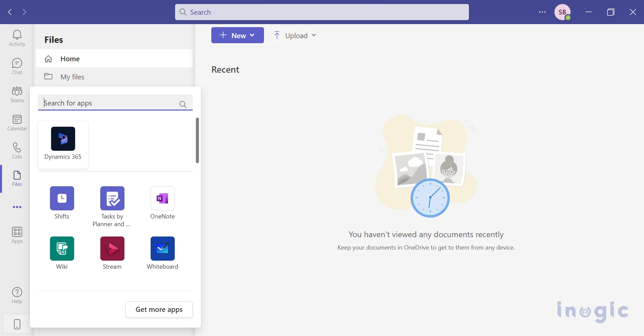Image resolution: width=644 pixels, height=336 pixels.
Task: Go forward with the forward arrow
Action: [24, 12]
